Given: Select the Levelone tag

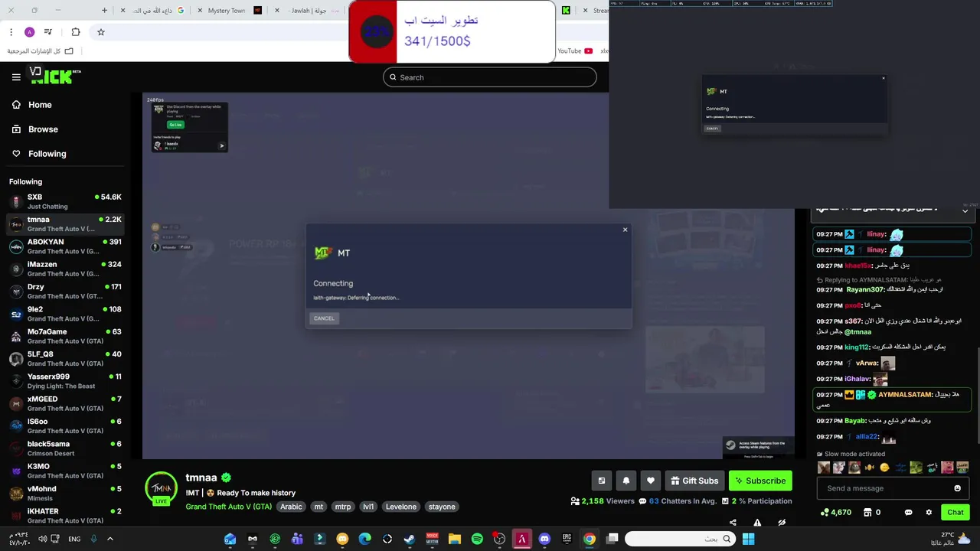Looking at the screenshot, I should tap(401, 507).
